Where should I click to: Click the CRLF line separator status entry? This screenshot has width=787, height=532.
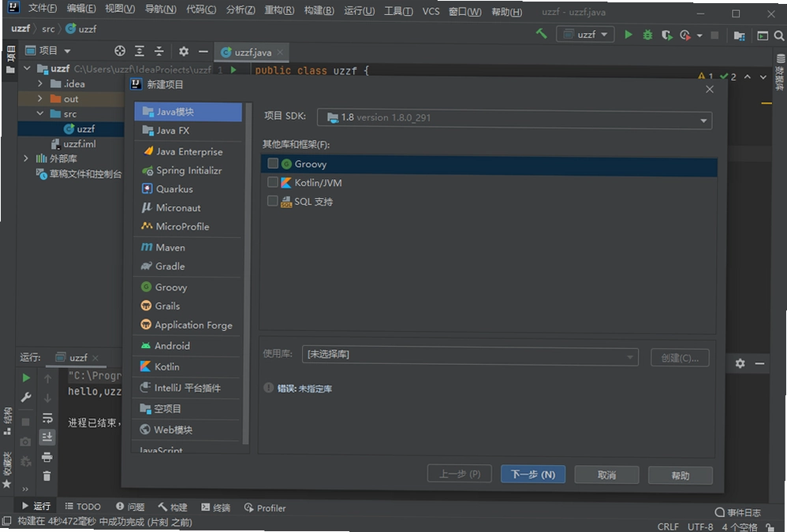[668, 526]
